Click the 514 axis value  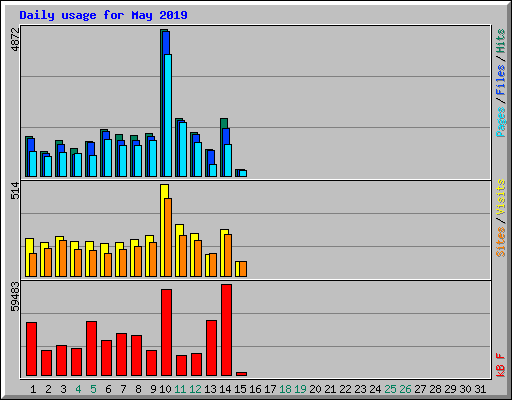point(15,191)
